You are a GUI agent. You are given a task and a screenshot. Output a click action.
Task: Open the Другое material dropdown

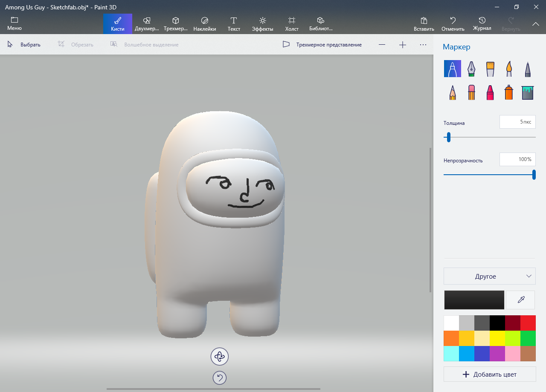pos(489,276)
